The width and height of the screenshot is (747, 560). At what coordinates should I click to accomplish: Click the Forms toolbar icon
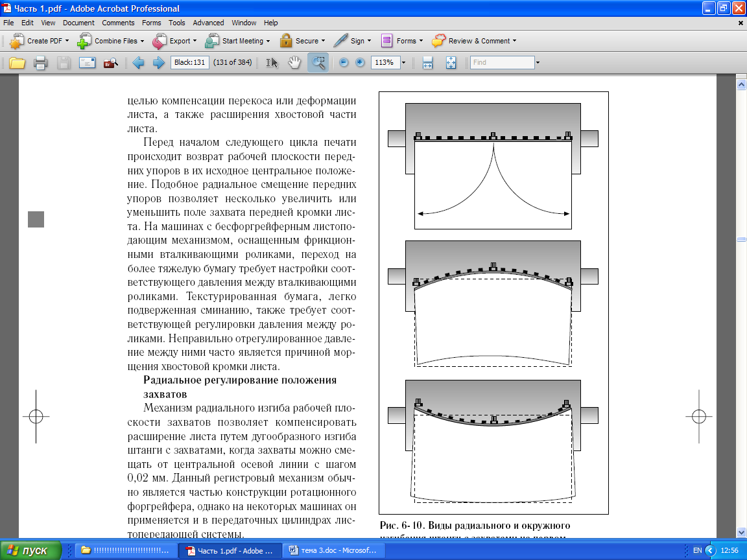pos(386,41)
